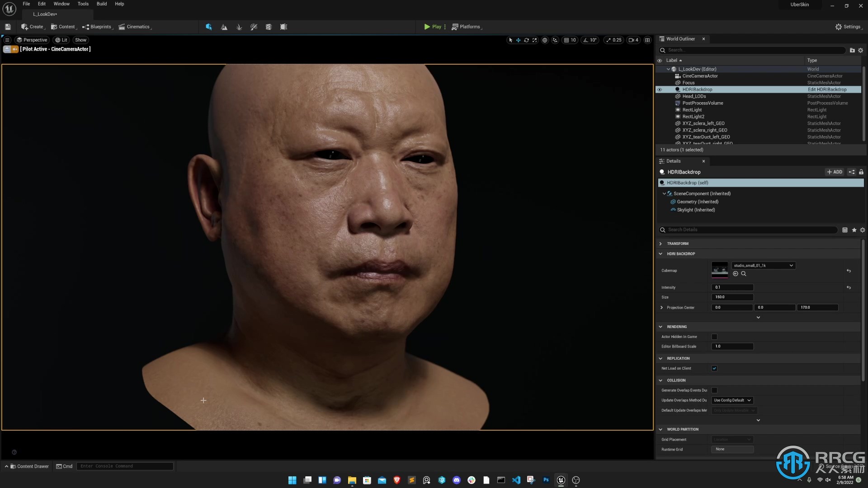Enable Generate Overlap Events checkbox
Screen dimensions: 868x488
click(x=714, y=390)
